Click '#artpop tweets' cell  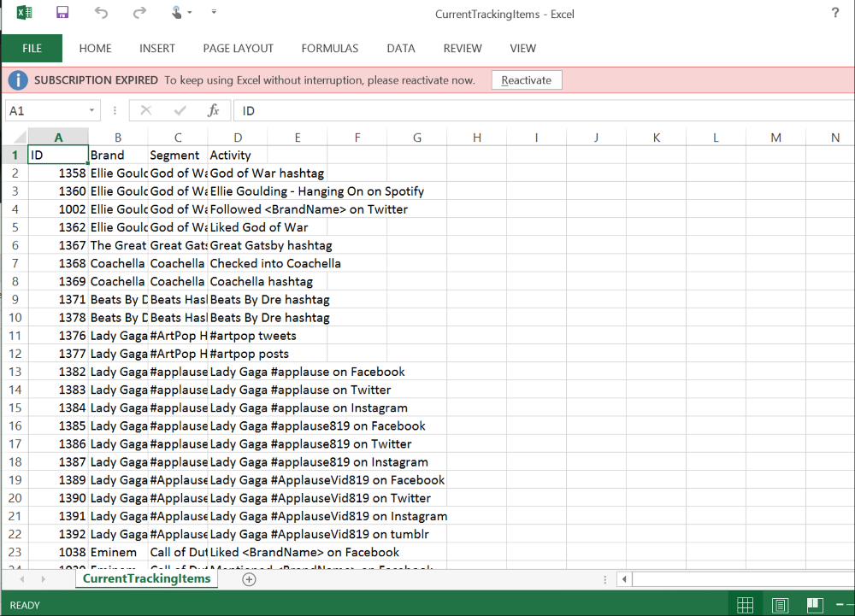pyautogui.click(x=253, y=336)
